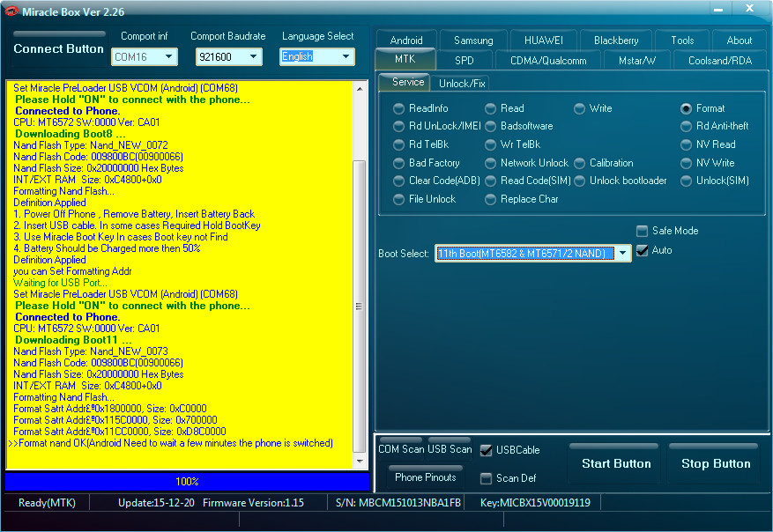
Task: Click the Stop Button
Action: click(716, 463)
